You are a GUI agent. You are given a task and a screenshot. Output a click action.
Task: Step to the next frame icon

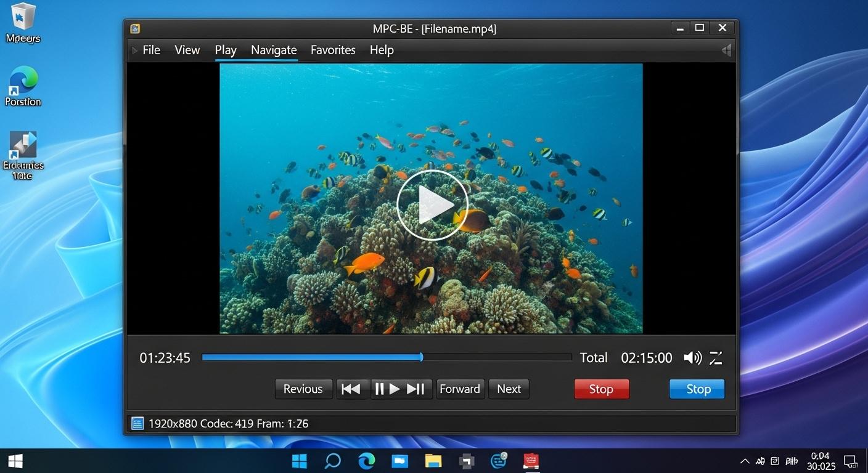(x=416, y=389)
